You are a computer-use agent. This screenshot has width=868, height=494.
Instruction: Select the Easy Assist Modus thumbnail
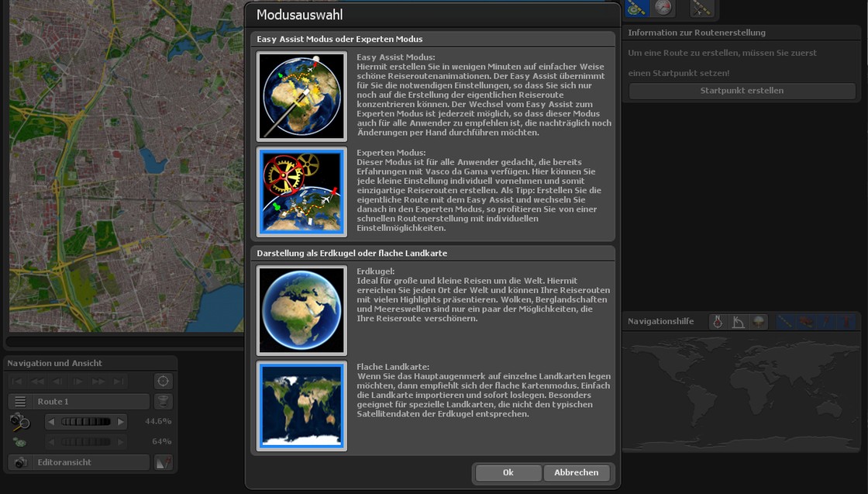(x=302, y=96)
